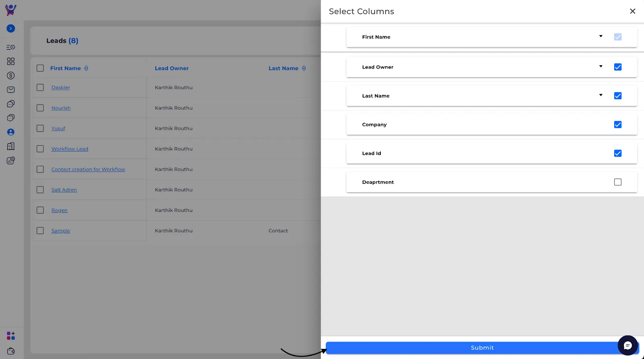Expand the Last Name column dropdown arrow
The height and width of the screenshot is (359, 644).
pyautogui.click(x=601, y=95)
